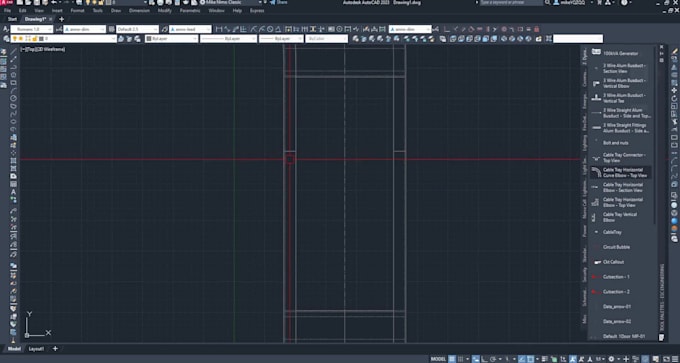Click the viewport label [-][Top][2D Wireframe]
Viewport: 680px width, 363px height.
coord(43,49)
